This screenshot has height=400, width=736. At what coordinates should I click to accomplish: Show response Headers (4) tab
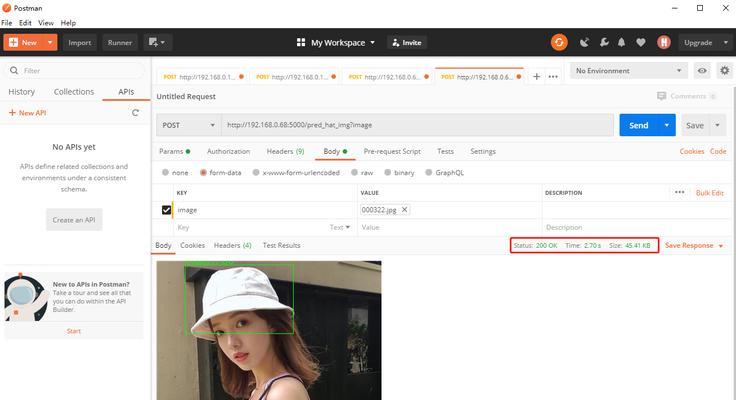pos(232,245)
